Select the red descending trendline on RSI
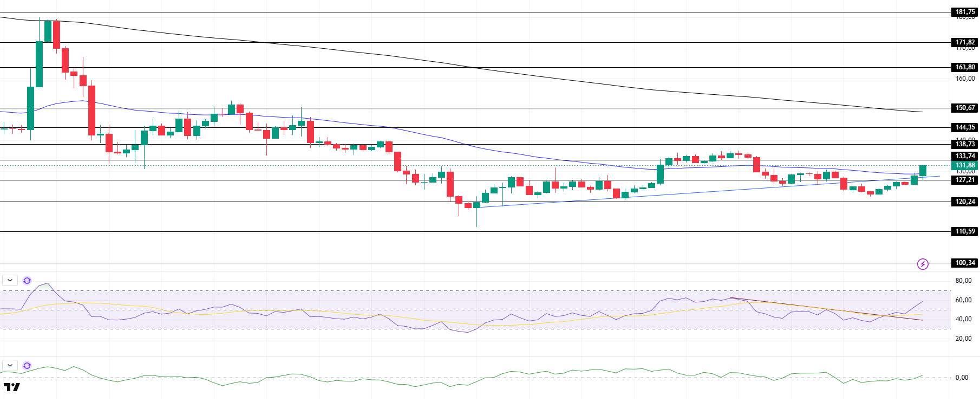980x402 pixels. [x=826, y=309]
